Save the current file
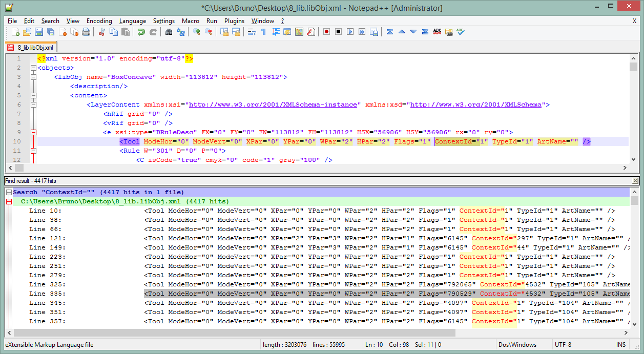Image resolution: width=644 pixels, height=354 pixels. (38, 32)
